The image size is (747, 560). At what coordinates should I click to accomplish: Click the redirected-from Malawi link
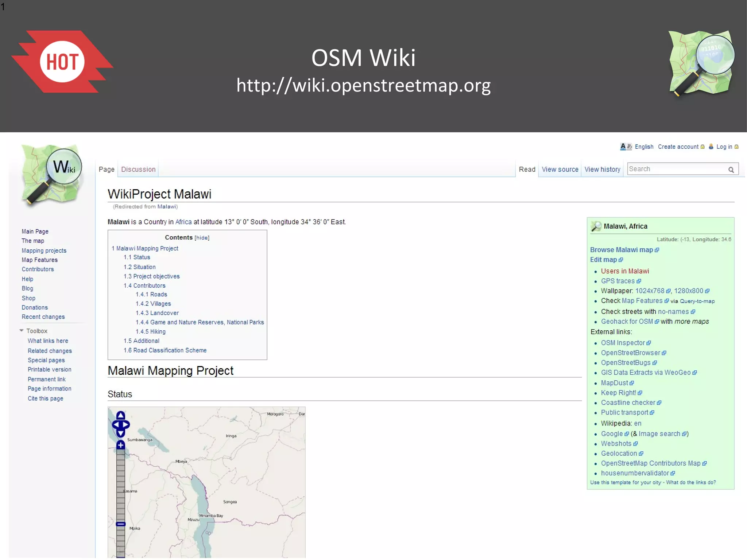pyautogui.click(x=166, y=207)
